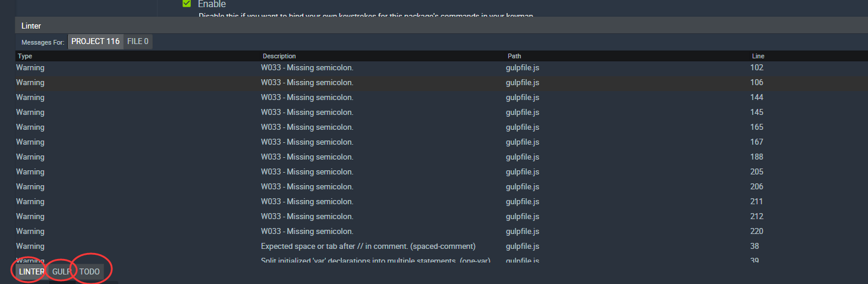The image size is (868, 284).
Task: Open gulpfile.js path on the line 106 row
Action: click(x=523, y=82)
